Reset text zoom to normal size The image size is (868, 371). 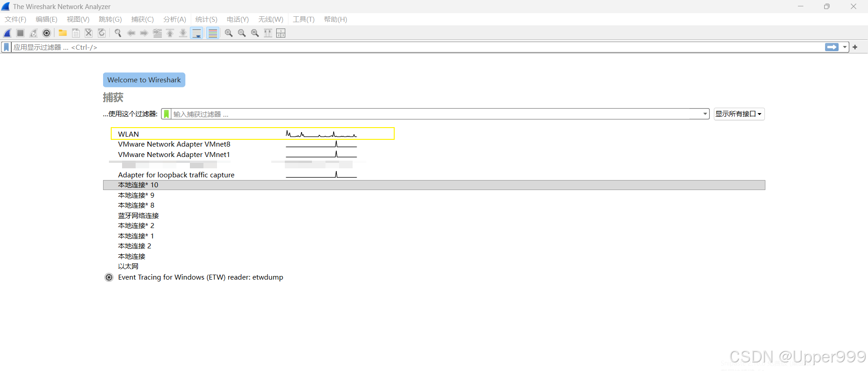tap(255, 33)
